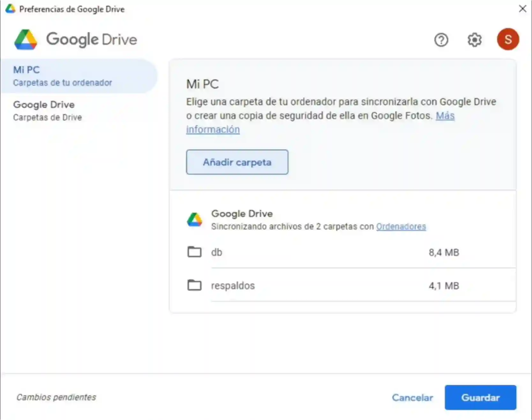The image size is (532, 420).
Task: Save changes with Guardar button
Action: point(480,397)
